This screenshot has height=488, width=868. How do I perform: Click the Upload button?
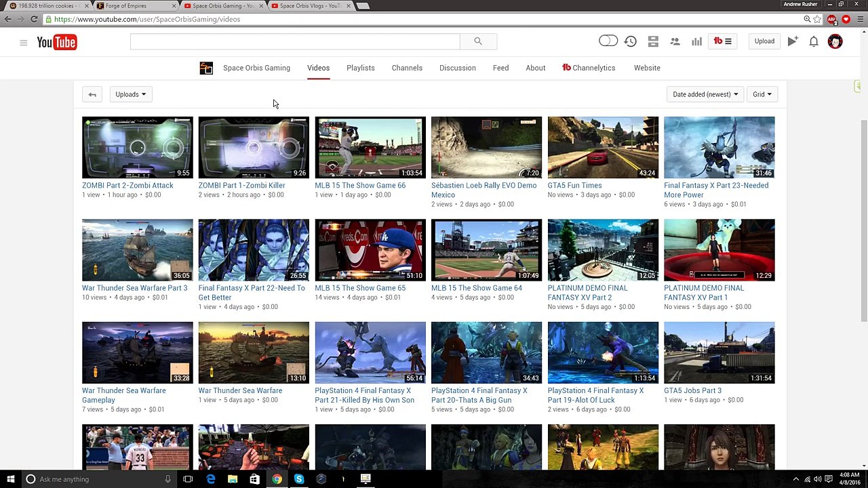coord(764,41)
